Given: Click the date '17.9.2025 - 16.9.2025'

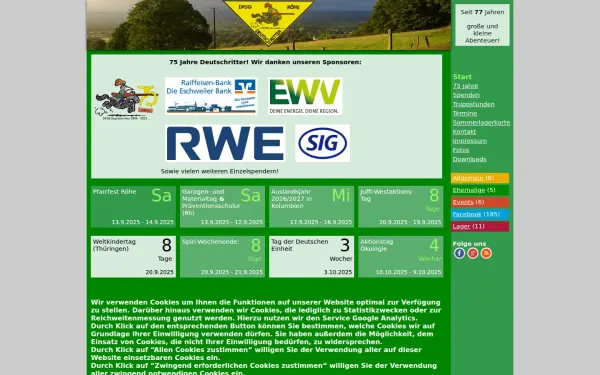Looking at the screenshot, I should [x=321, y=222].
